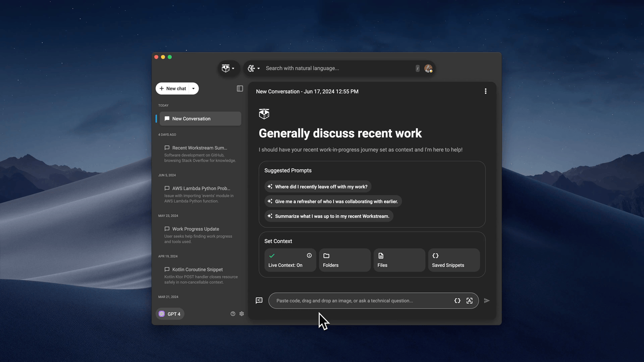The height and width of the screenshot is (362, 644).
Task: Click chat icon beside Recent Workstream Summary
Action: click(167, 148)
